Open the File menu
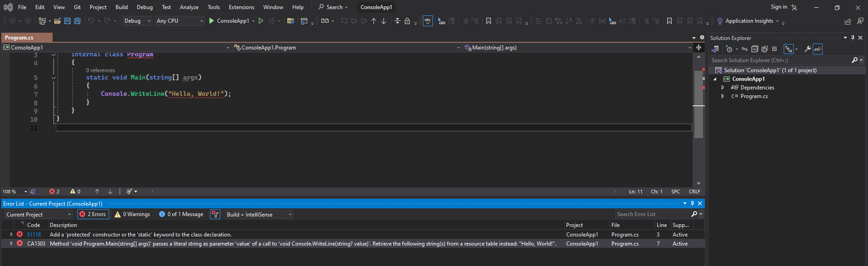Screen dimensions: 868x266 click(x=22, y=7)
